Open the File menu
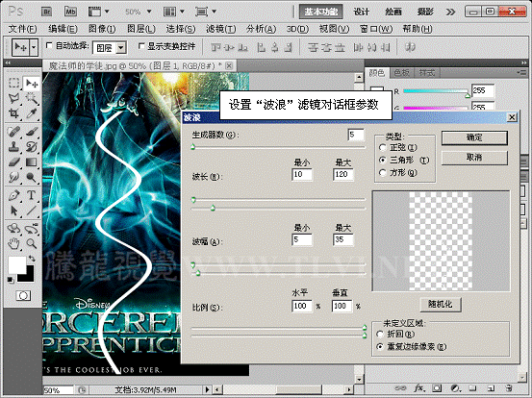This screenshot has height=398, width=532. pyautogui.click(x=22, y=29)
